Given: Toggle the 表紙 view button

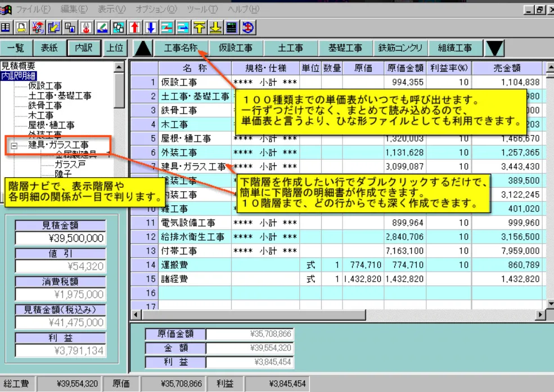Looking at the screenshot, I should (x=49, y=48).
